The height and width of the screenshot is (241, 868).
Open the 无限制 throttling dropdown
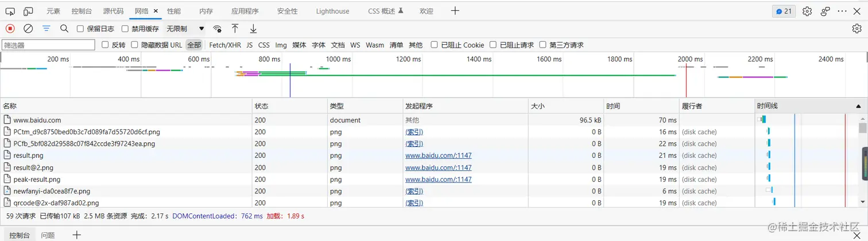pyautogui.click(x=185, y=29)
